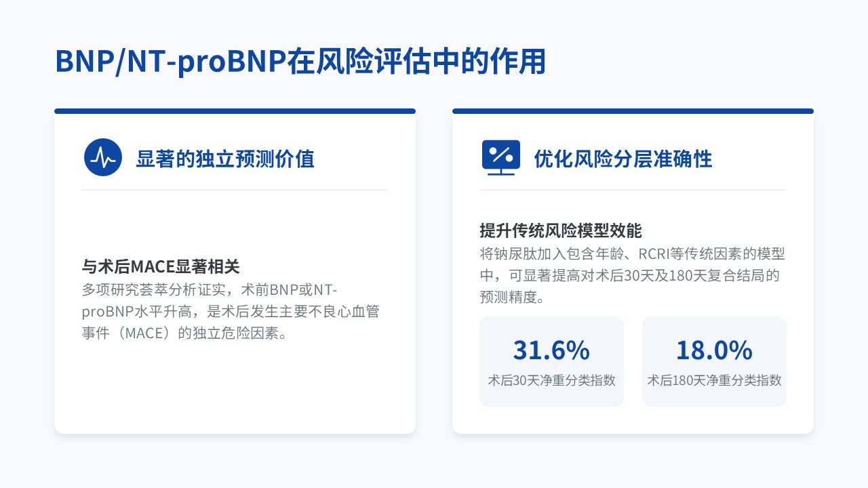The height and width of the screenshot is (488, 868).
Task: Select the divider line under 显著的独立预测价值
Action: click(235, 190)
